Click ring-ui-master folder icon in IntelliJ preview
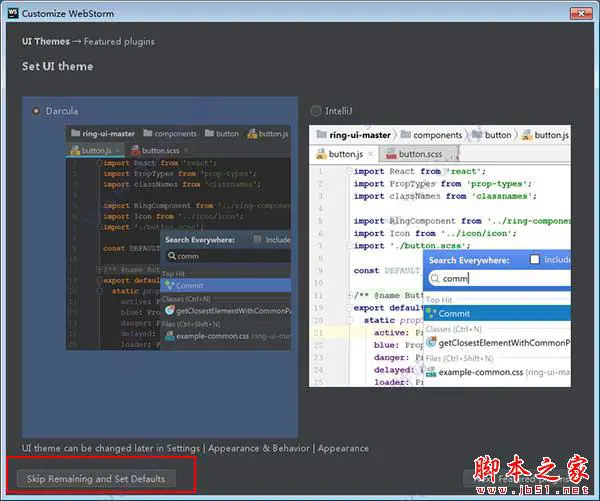Viewport: 600px width, 501px height. [322, 135]
